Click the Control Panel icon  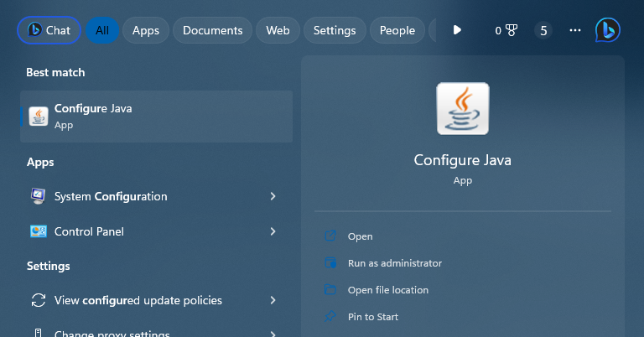(x=39, y=231)
